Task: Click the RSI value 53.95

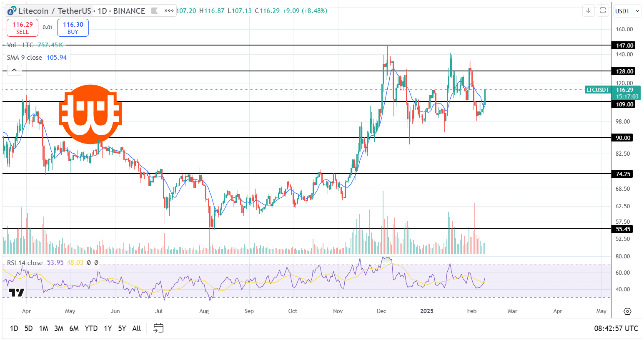Action: point(55,263)
